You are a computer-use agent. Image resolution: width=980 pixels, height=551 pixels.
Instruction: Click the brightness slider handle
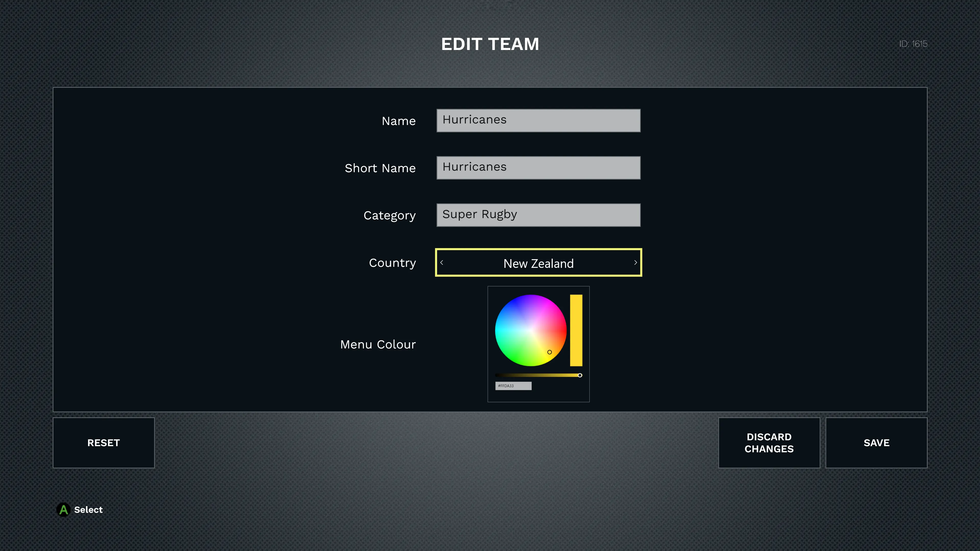tap(580, 375)
